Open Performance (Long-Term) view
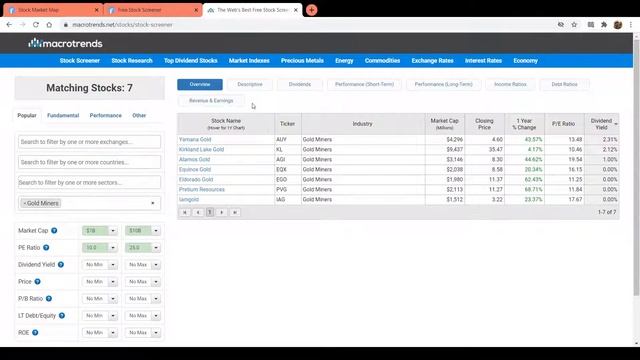The width and height of the screenshot is (640, 360). point(443,84)
